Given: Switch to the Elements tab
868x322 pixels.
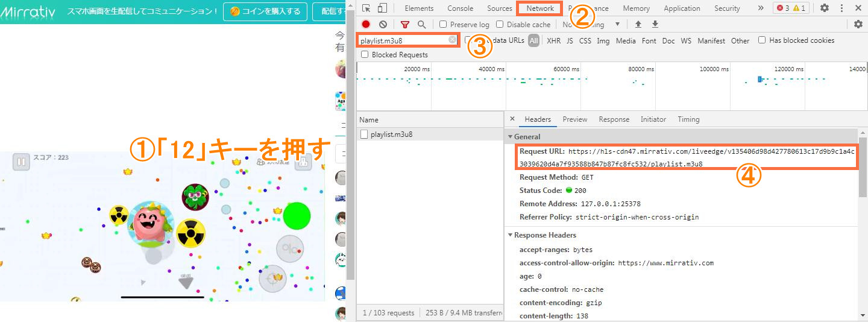Looking at the screenshot, I should [x=419, y=8].
